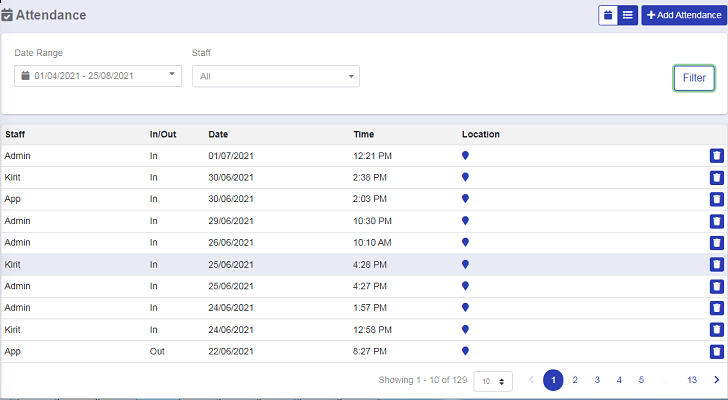Viewport: 728px width, 400px height.
Task: Delete the App Out record from 22/06/2021
Action: point(716,351)
